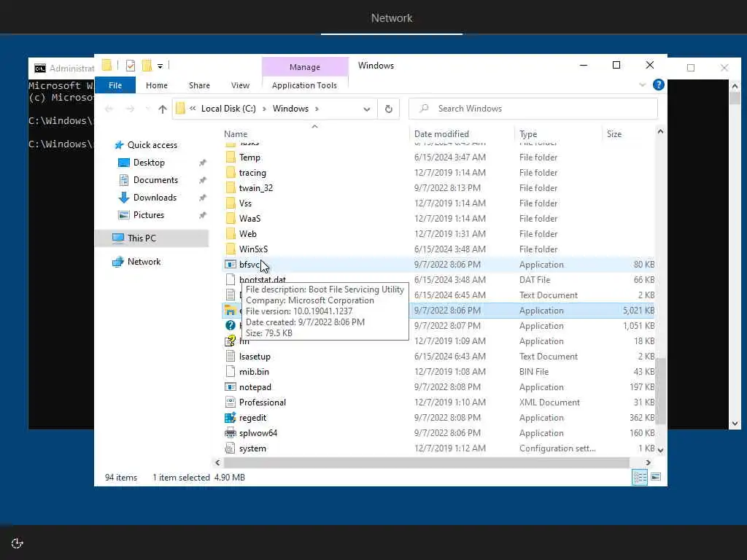Switch to the View ribbon tab
The height and width of the screenshot is (560, 747).
(x=240, y=85)
